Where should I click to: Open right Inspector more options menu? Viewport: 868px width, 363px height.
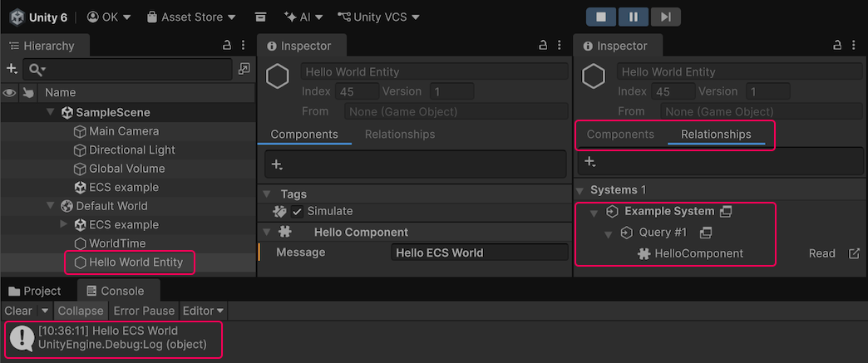click(854, 46)
